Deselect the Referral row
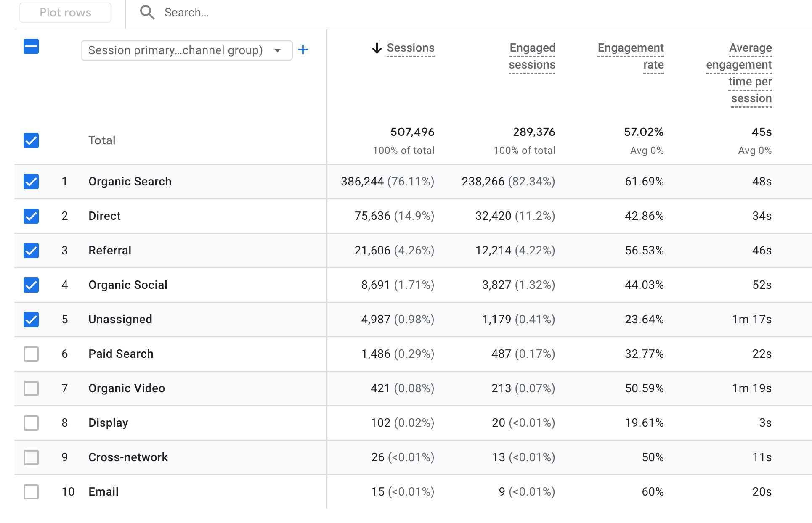The width and height of the screenshot is (812, 523). [31, 251]
